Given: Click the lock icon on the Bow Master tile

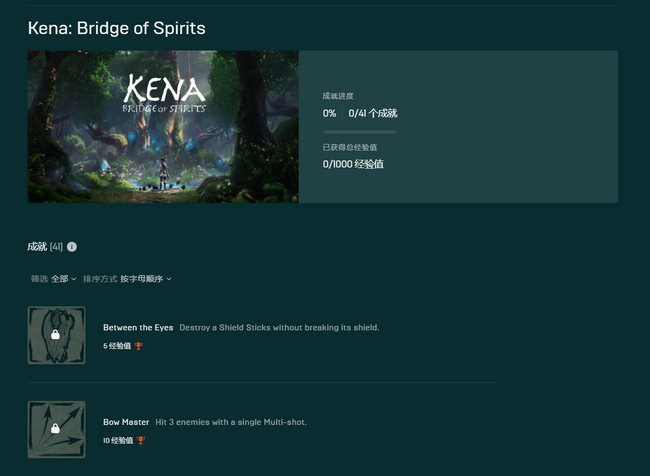Looking at the screenshot, I should [55, 429].
